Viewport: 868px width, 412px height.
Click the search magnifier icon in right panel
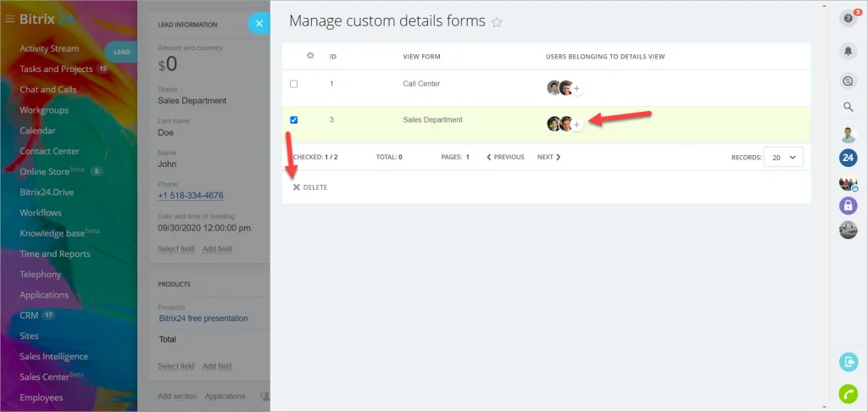point(848,107)
